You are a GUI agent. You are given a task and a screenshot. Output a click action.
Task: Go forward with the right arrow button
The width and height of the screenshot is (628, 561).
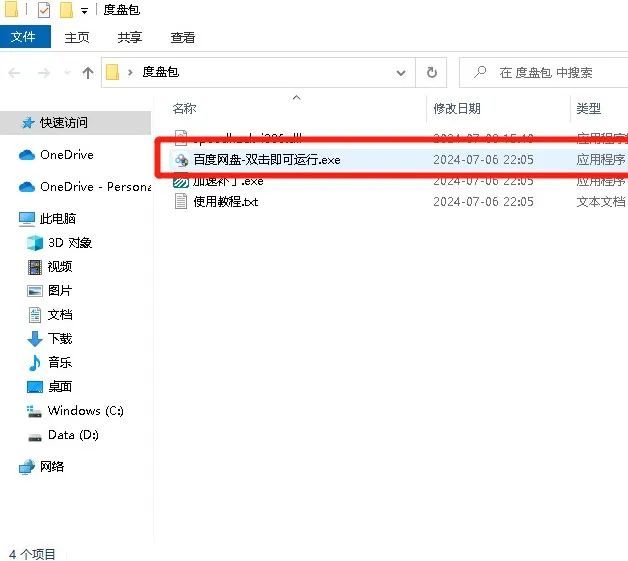[43, 73]
